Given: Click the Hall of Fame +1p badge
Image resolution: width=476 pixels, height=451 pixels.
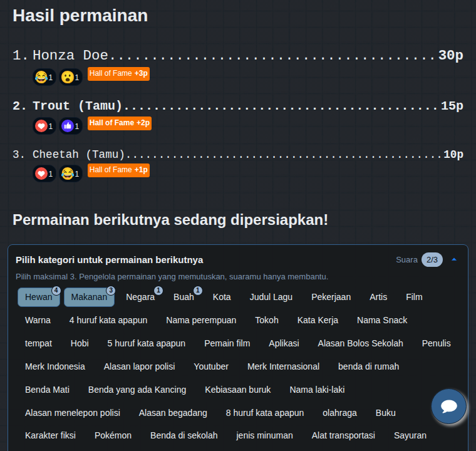Looking at the screenshot, I should pyautogui.click(x=118, y=170).
